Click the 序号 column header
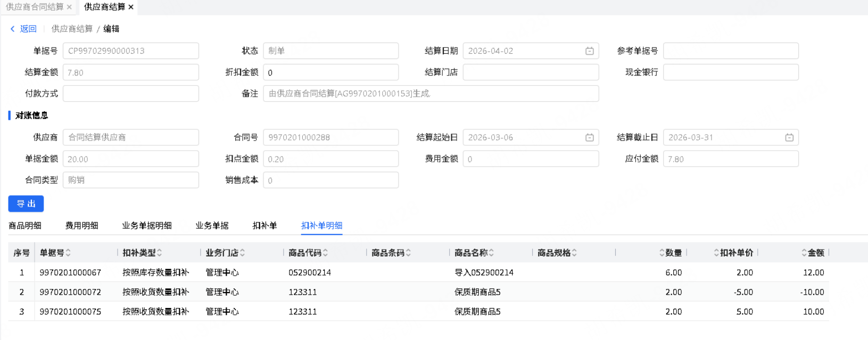868x340 pixels. (22, 253)
